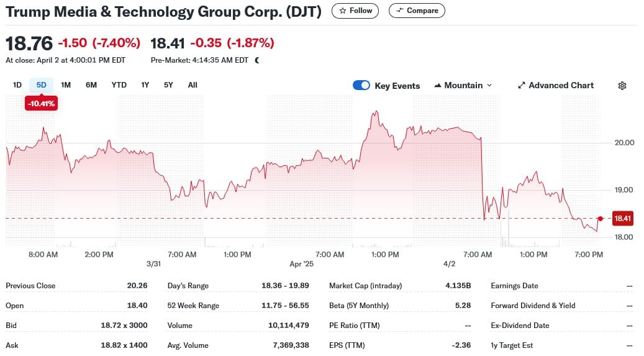Screen dimensions: 644x356
Task: Click the -10.41% change badge
Action: pyautogui.click(x=41, y=104)
